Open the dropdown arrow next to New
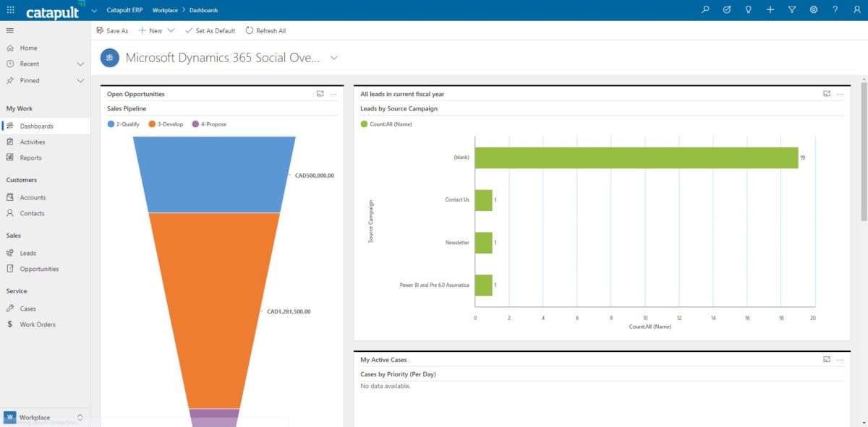Image resolution: width=868 pixels, height=427 pixels. click(x=171, y=31)
